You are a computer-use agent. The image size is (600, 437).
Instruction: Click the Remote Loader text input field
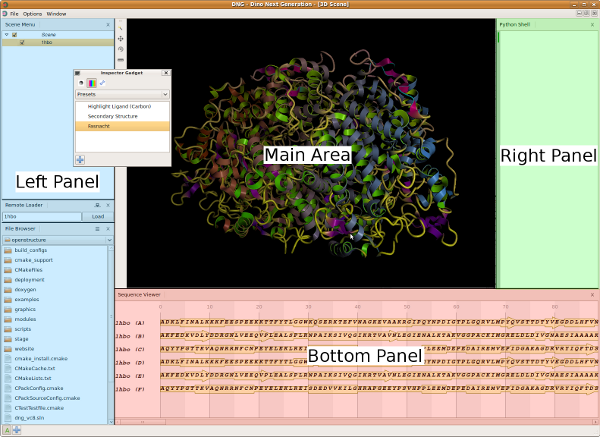point(40,216)
